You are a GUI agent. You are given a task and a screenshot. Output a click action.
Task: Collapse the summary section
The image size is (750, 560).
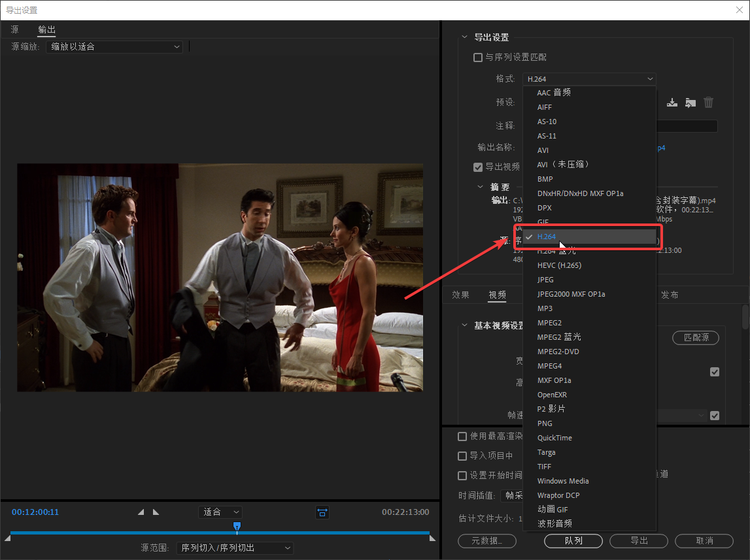480,187
